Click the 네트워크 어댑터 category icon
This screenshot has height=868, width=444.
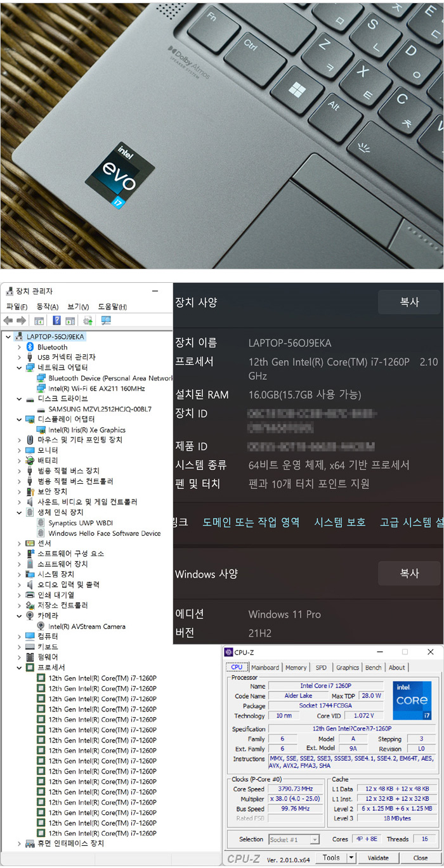point(30,368)
